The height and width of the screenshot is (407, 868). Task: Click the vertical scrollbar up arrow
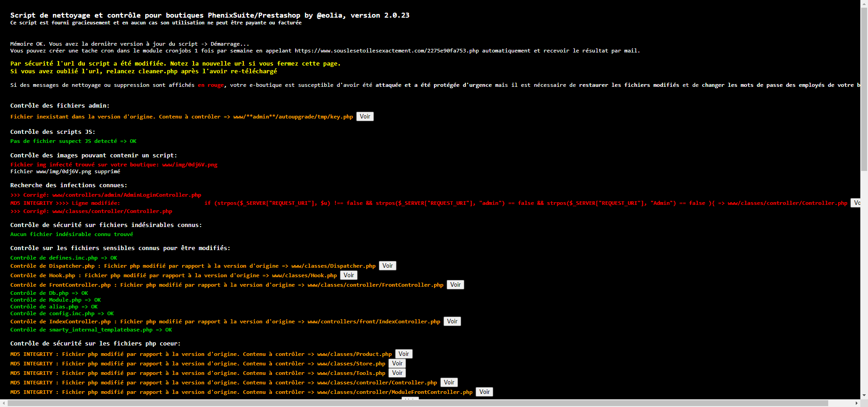864,4
